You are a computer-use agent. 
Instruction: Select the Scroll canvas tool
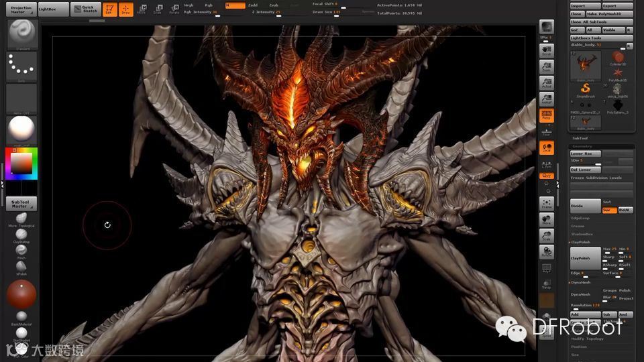[546, 51]
